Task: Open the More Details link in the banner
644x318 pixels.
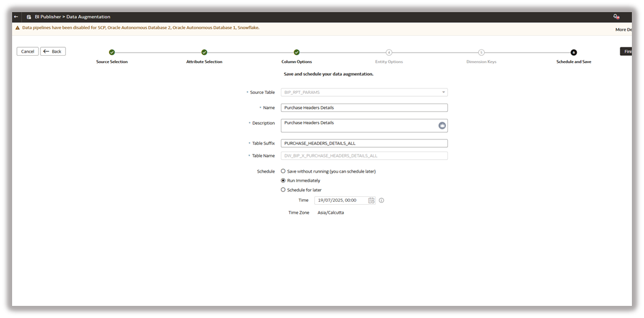Action: pyautogui.click(x=623, y=30)
